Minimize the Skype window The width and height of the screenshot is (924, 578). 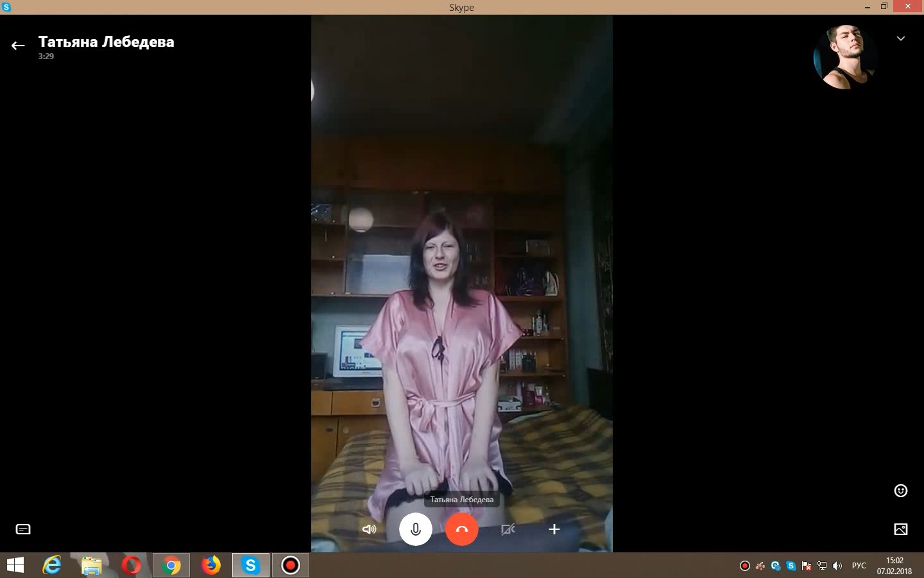tap(867, 6)
